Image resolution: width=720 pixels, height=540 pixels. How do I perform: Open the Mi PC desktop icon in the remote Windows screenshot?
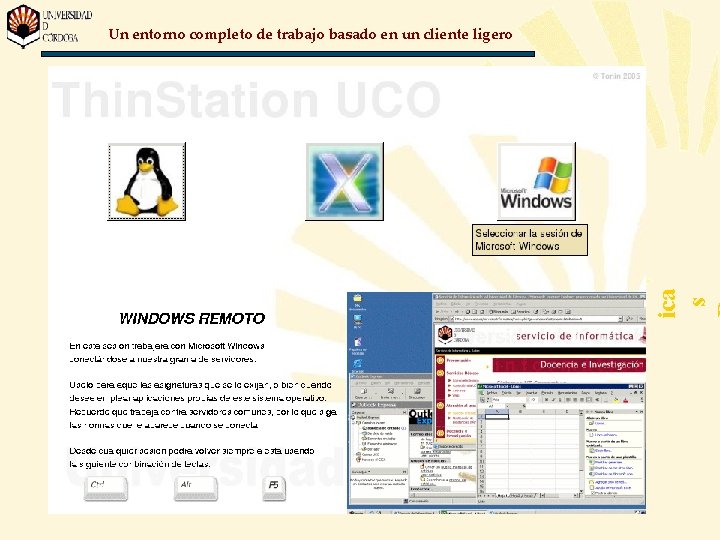[x=358, y=321]
